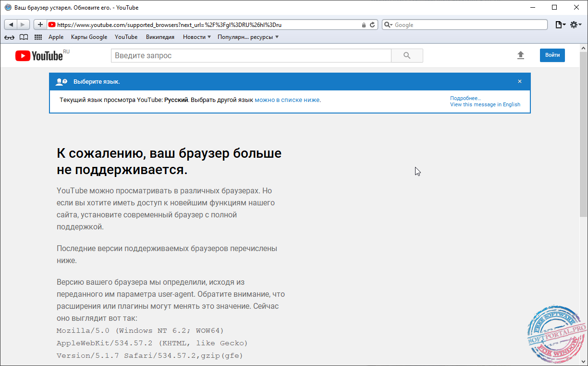The height and width of the screenshot is (366, 588).
Task: Open the Подробнее... link
Action: pos(465,98)
